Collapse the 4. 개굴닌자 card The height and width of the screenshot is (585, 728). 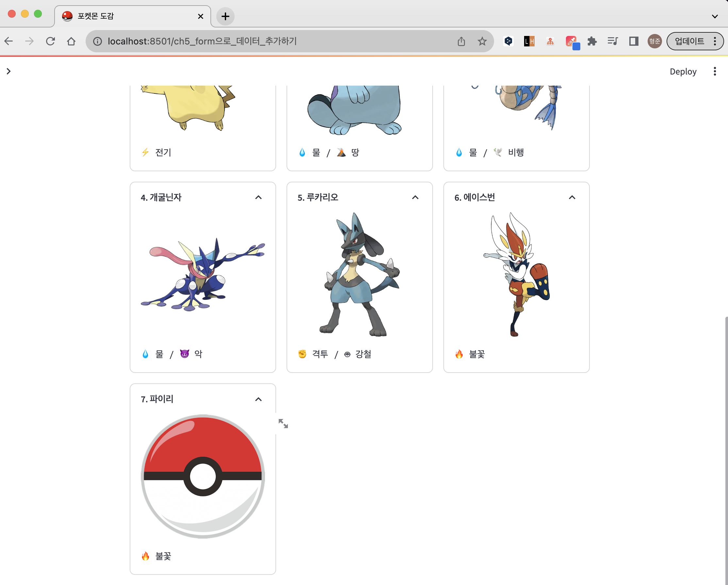point(258,198)
